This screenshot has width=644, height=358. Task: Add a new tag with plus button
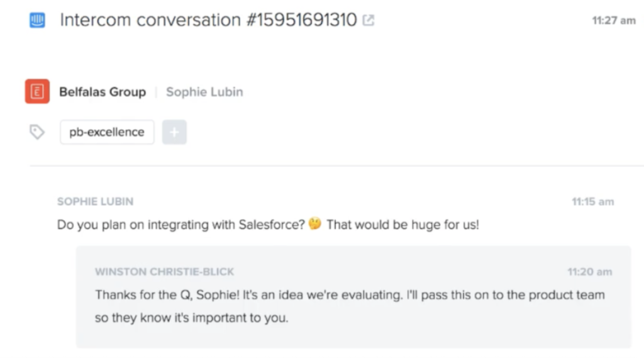click(x=174, y=132)
